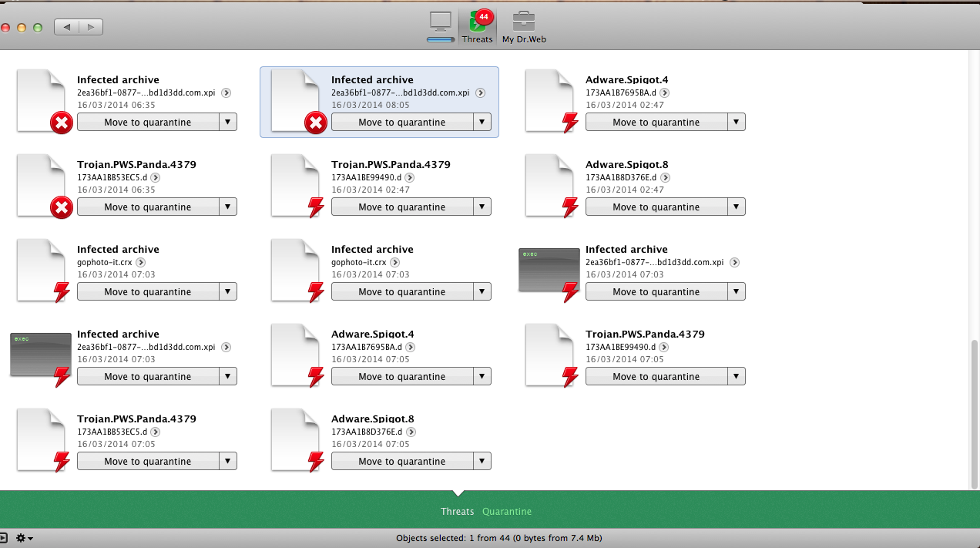Expand action dropdown for Adware.Spigot.8 dated 02:47

click(737, 207)
